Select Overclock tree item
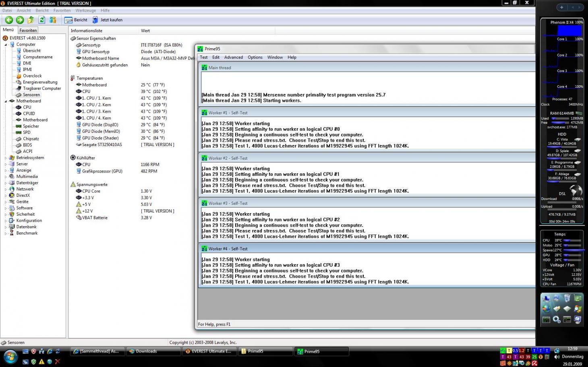 click(32, 76)
